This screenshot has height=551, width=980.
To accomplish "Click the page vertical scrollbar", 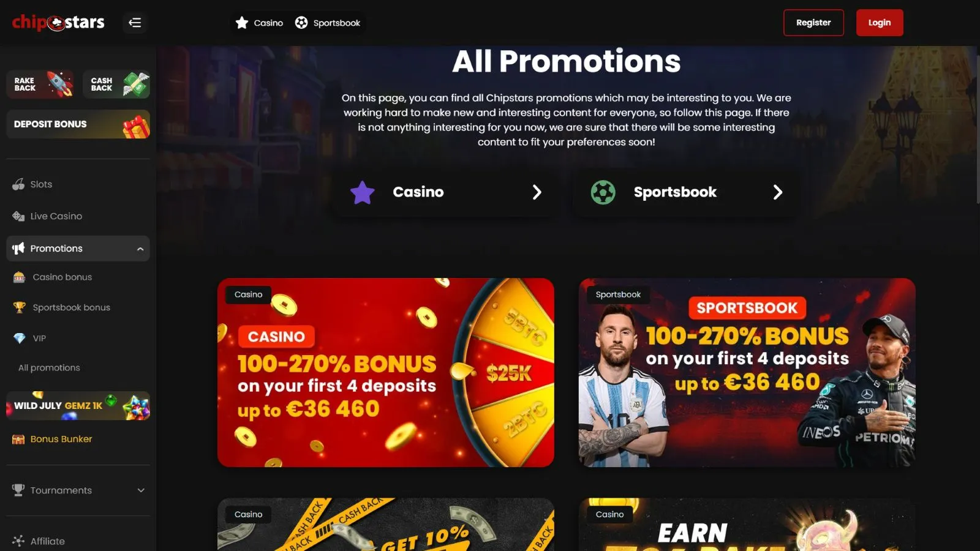I will click(x=978, y=129).
